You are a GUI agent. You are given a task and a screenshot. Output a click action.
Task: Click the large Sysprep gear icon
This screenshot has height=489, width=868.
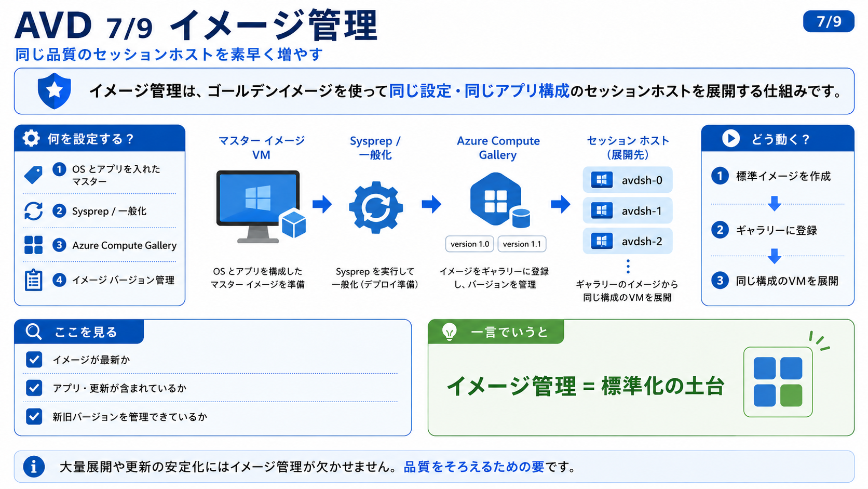pyautogui.click(x=376, y=207)
